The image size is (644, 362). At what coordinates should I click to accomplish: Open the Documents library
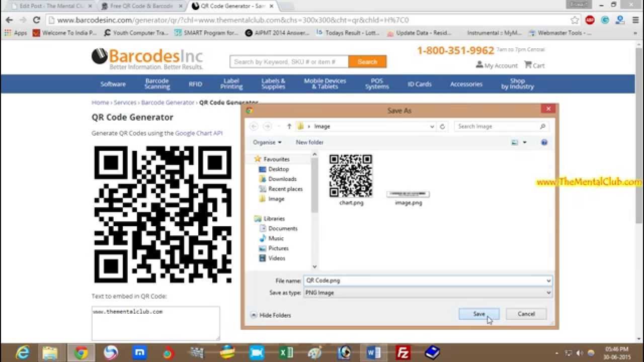[282, 228]
